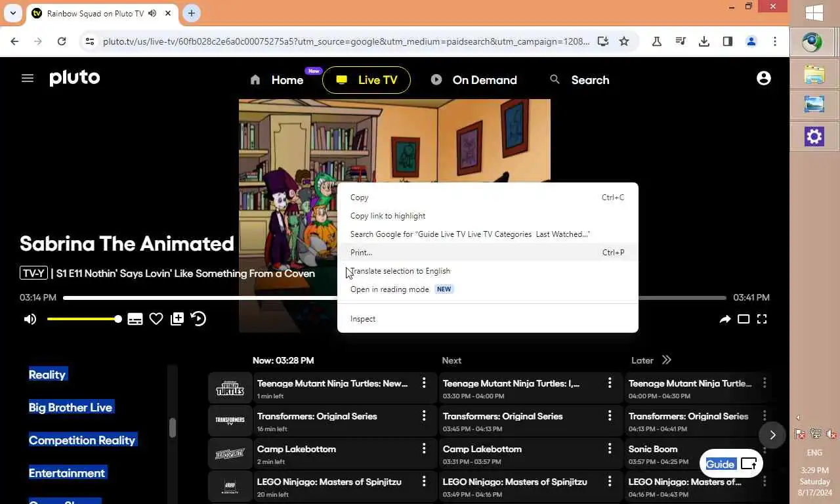Image resolution: width=840 pixels, height=504 pixels.
Task: Open options for Transformers at 03:45 PM
Action: 610,415
